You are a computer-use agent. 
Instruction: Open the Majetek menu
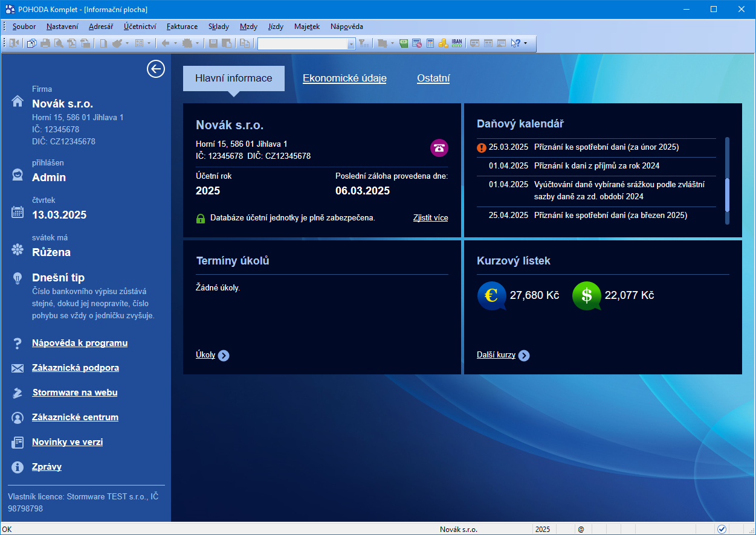(x=307, y=27)
